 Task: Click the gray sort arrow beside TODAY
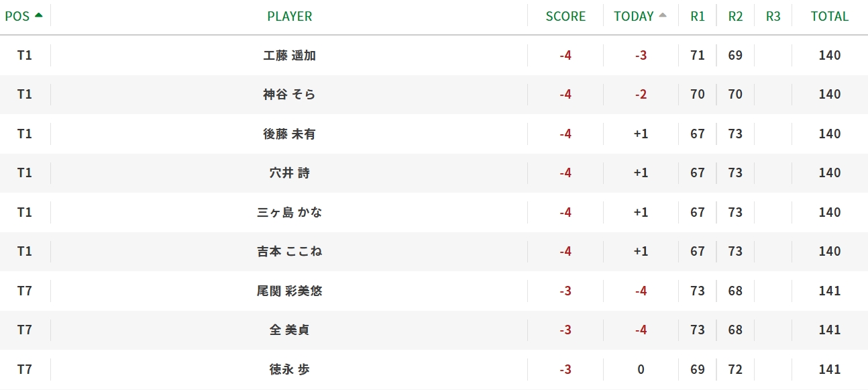click(x=663, y=15)
